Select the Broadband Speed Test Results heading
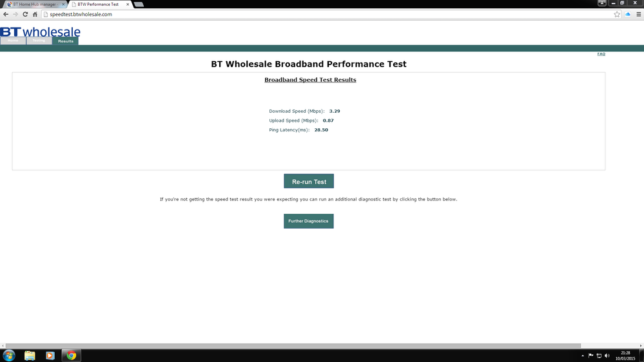 (310, 80)
